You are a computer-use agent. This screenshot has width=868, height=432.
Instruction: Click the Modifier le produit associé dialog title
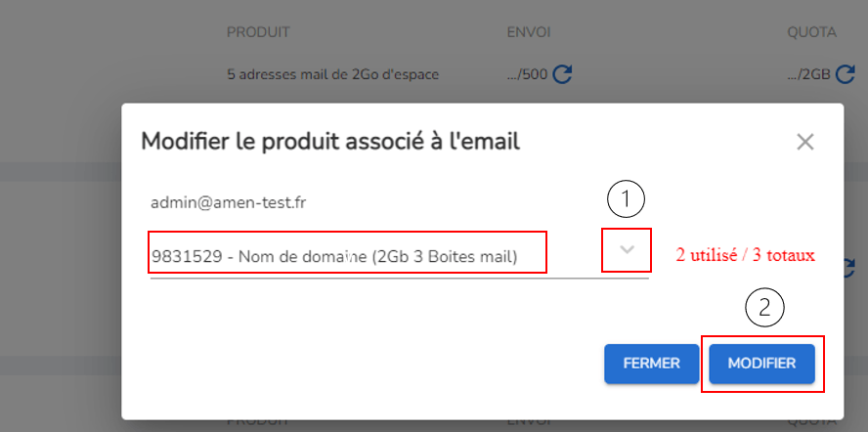click(x=330, y=142)
